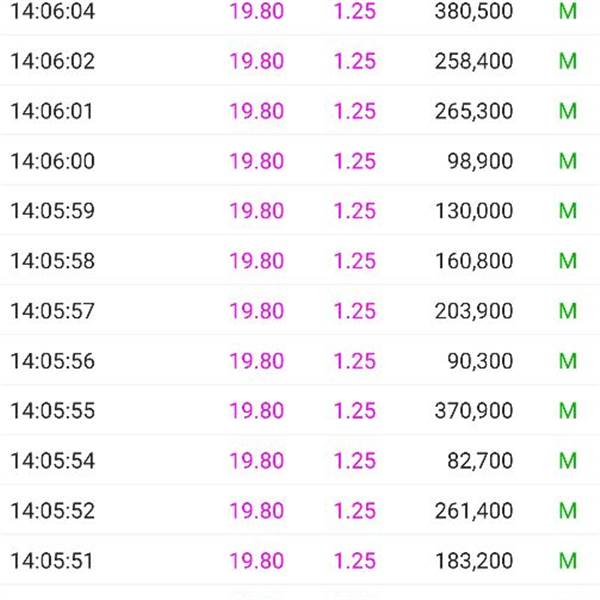The image size is (600, 600).
Task: Open the 14:05:51 trade row
Action: (300, 561)
